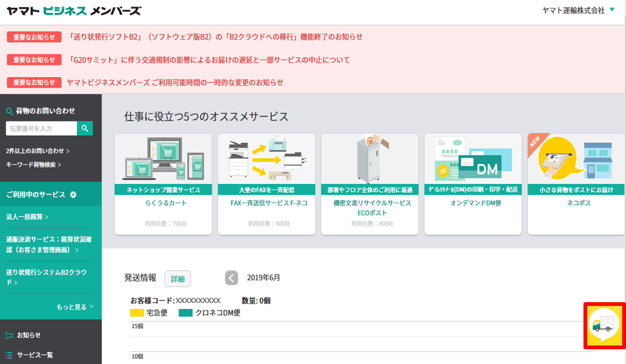The width and height of the screenshot is (626, 364).
Task: Click the gear icon beside ご利用中のサービス
Action: 73,195
